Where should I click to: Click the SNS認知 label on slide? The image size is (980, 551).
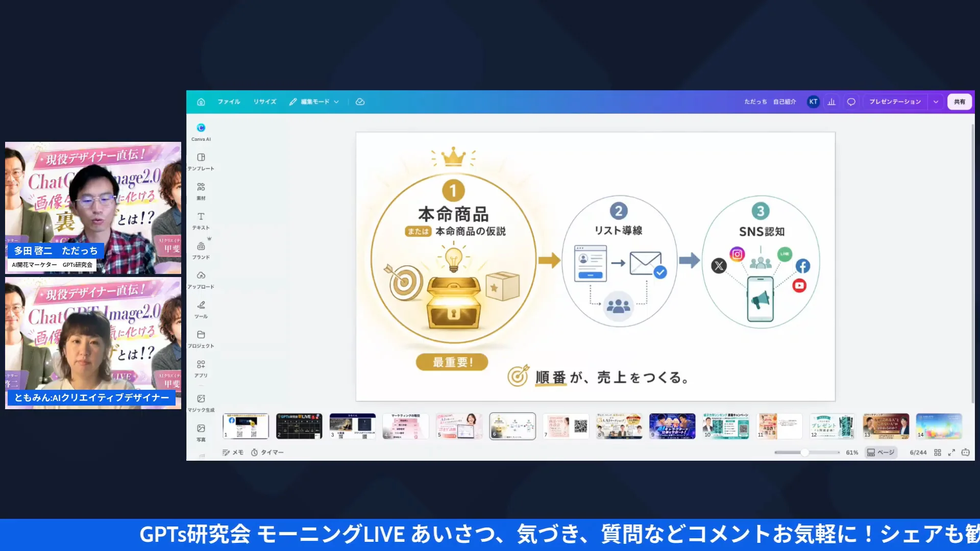coord(762,232)
